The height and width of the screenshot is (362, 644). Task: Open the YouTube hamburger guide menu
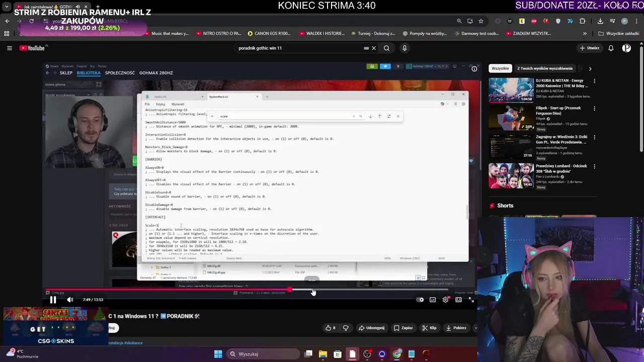point(9,48)
